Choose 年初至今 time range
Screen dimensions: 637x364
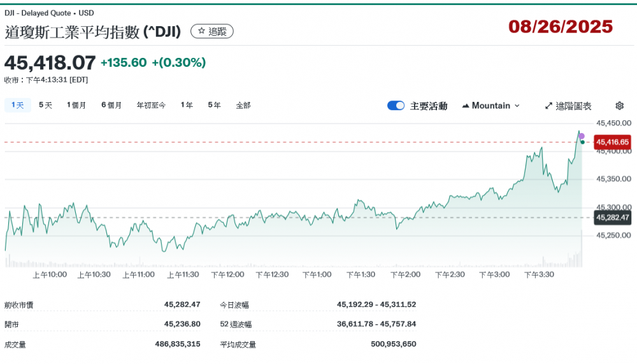[x=151, y=105]
